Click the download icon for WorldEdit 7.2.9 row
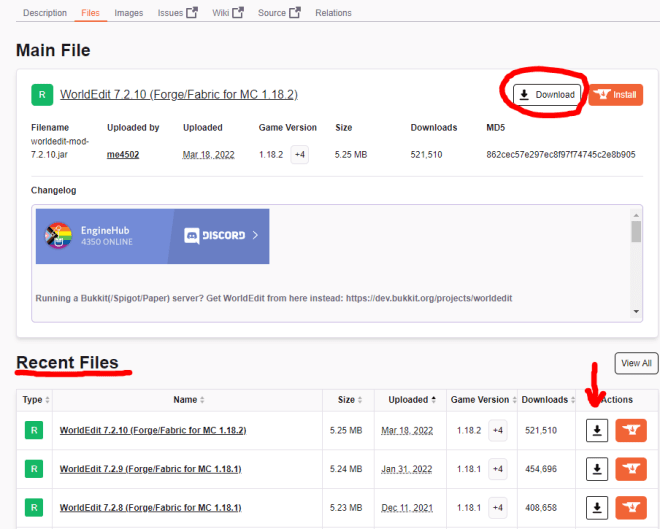660x529 pixels. tap(597, 469)
